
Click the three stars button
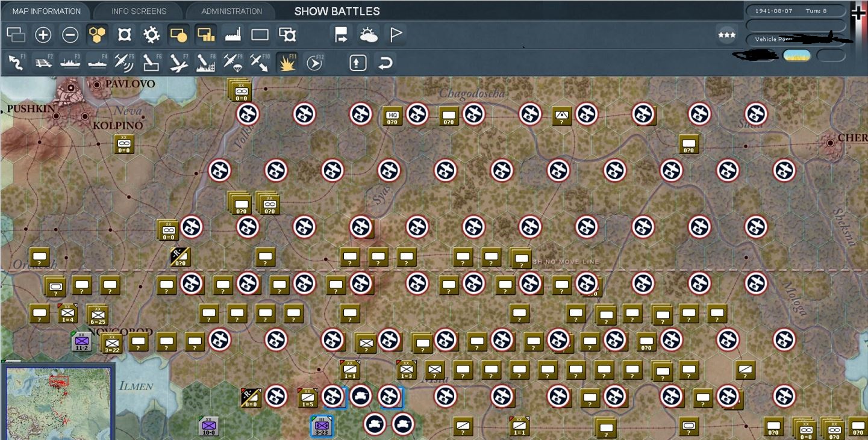pyautogui.click(x=727, y=35)
